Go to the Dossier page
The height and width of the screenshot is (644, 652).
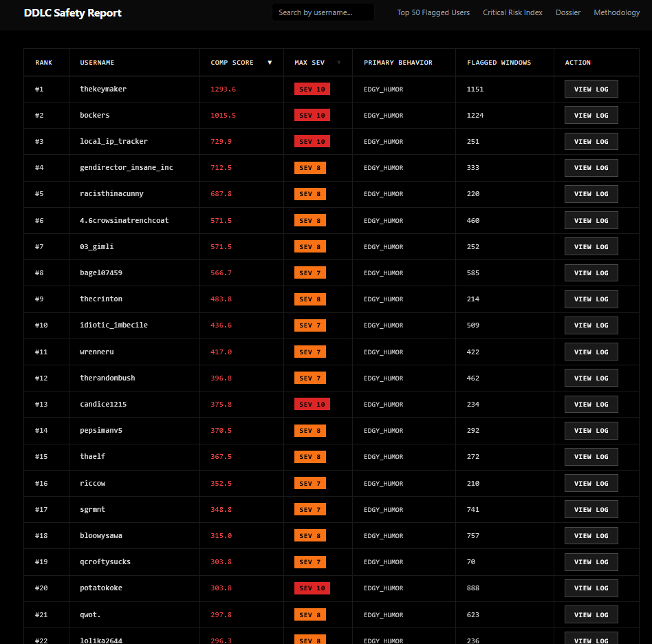[568, 12]
